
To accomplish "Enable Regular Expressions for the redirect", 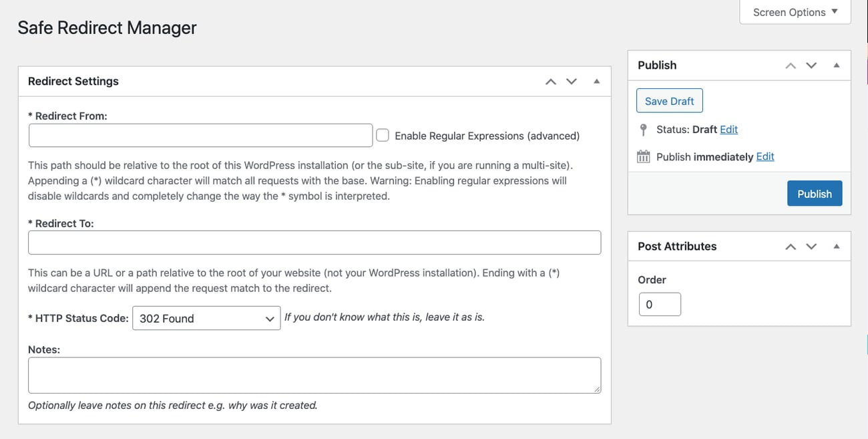I will 383,134.
